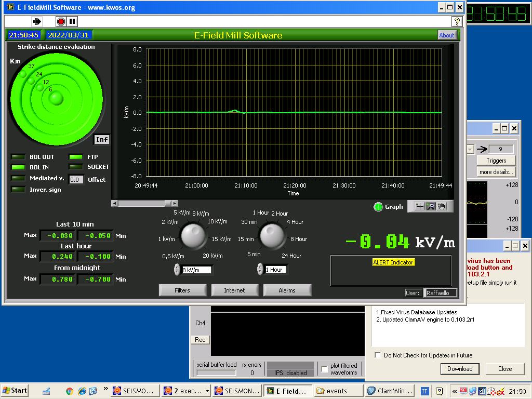The width and height of the screenshot is (532, 399).
Task: Click the taskbar clock 21:50
Action: click(517, 391)
